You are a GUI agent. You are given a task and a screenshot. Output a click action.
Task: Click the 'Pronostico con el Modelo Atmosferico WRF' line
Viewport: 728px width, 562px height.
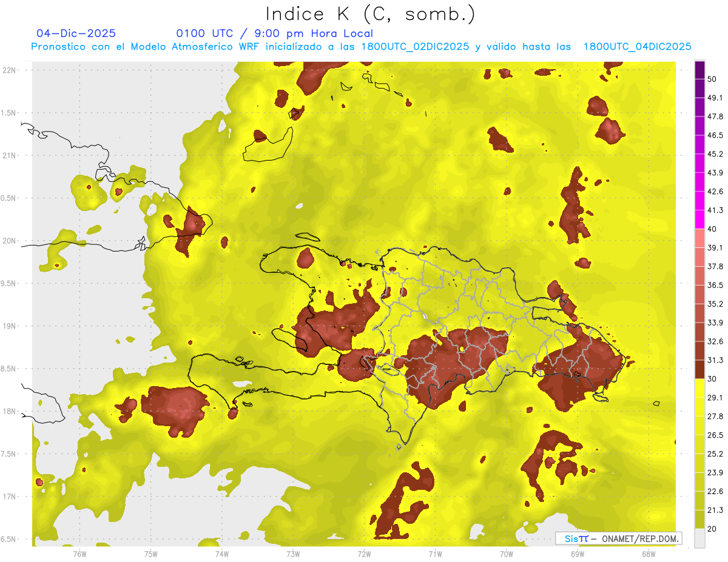click(x=361, y=47)
